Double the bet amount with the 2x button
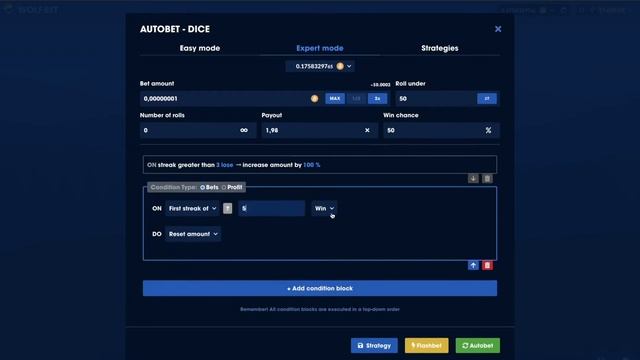Screen dimensions: 640x360 (378, 98)
